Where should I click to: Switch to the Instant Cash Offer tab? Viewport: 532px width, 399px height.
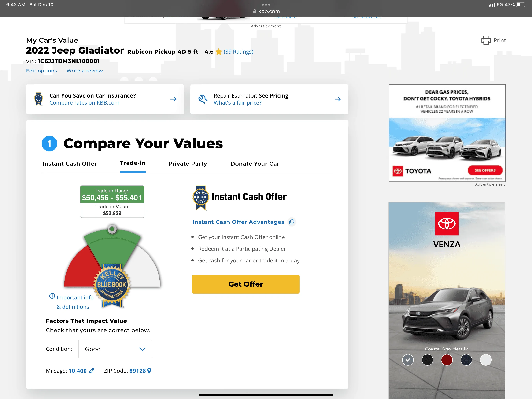pos(70,164)
